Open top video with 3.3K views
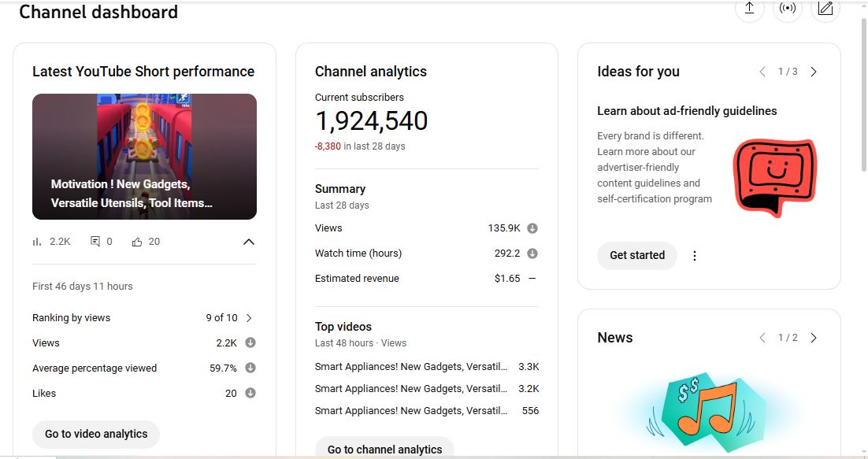 410,367
